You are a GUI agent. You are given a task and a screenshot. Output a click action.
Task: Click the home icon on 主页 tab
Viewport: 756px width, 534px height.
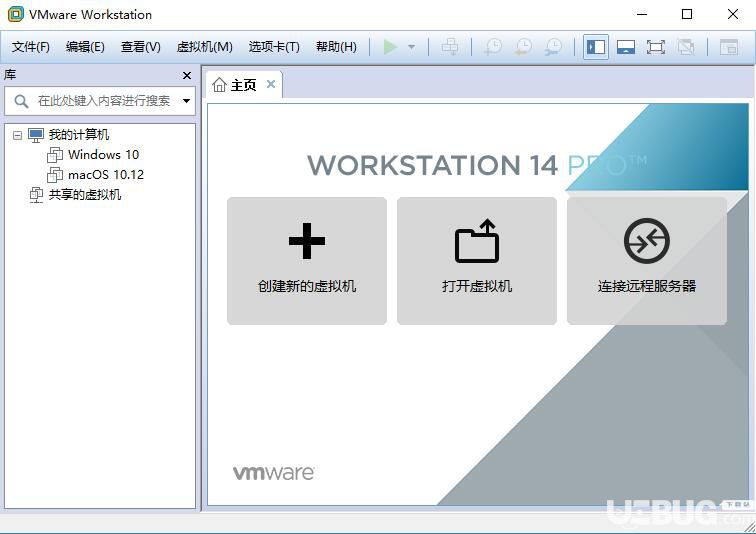coord(219,85)
